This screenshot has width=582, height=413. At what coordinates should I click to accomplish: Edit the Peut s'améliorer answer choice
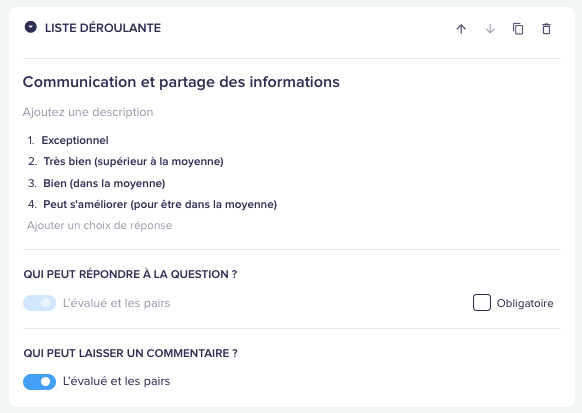(x=160, y=204)
